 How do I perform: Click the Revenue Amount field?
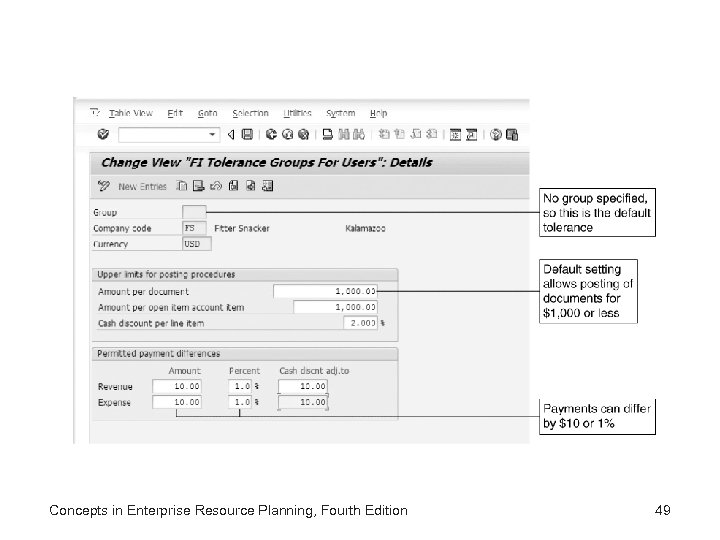(x=177, y=386)
